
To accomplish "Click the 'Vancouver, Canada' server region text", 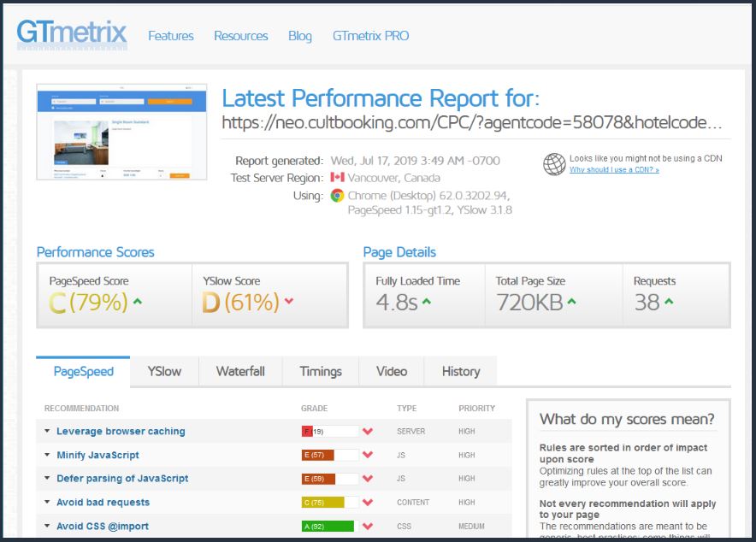I will coord(394,178).
